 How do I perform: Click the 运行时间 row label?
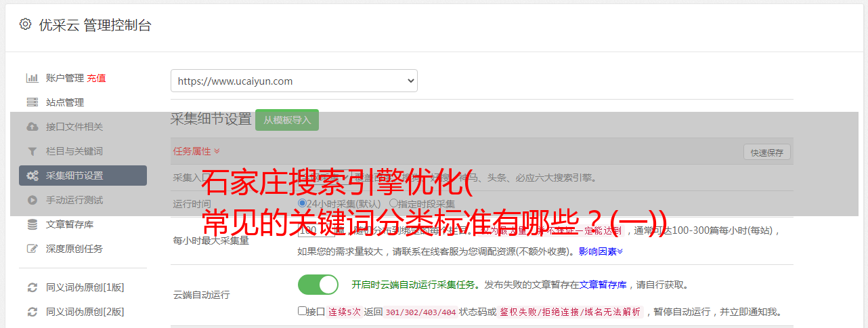coord(192,203)
